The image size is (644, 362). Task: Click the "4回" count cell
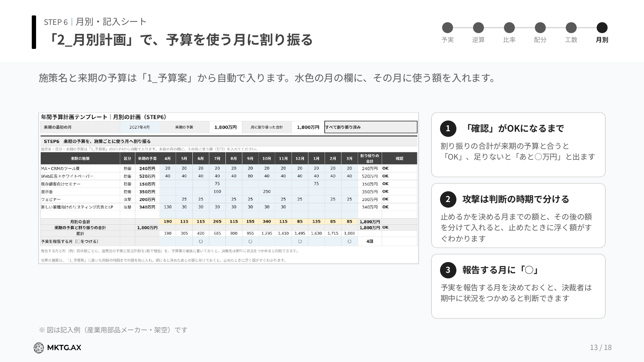point(370,241)
